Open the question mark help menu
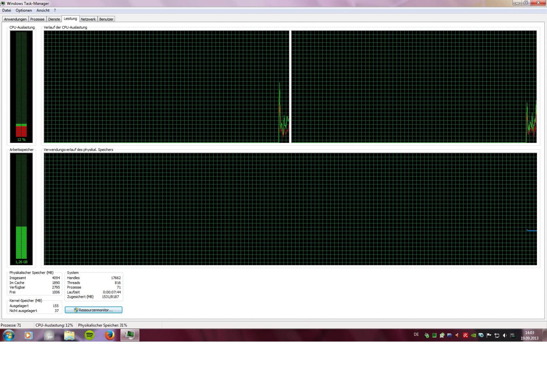The width and height of the screenshot is (547, 392). pos(55,10)
